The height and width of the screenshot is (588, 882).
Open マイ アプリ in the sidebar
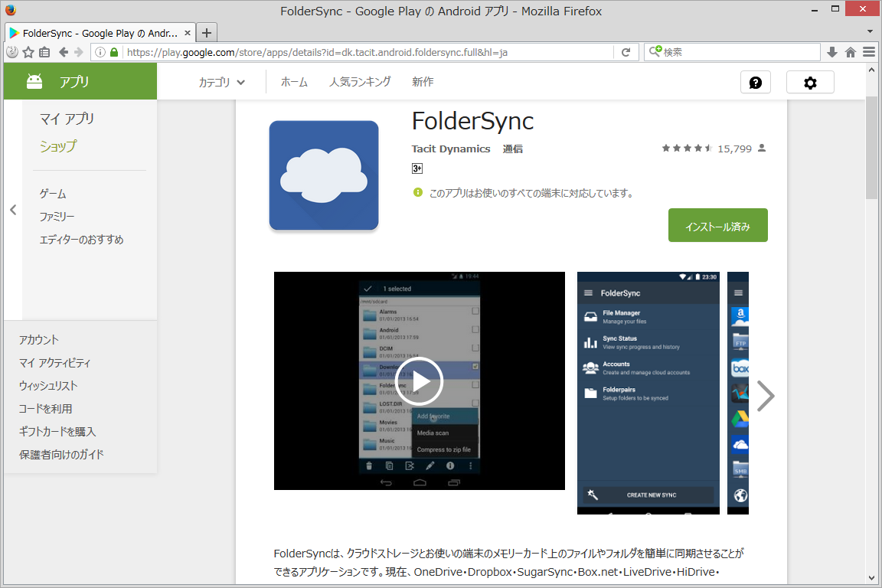click(67, 119)
